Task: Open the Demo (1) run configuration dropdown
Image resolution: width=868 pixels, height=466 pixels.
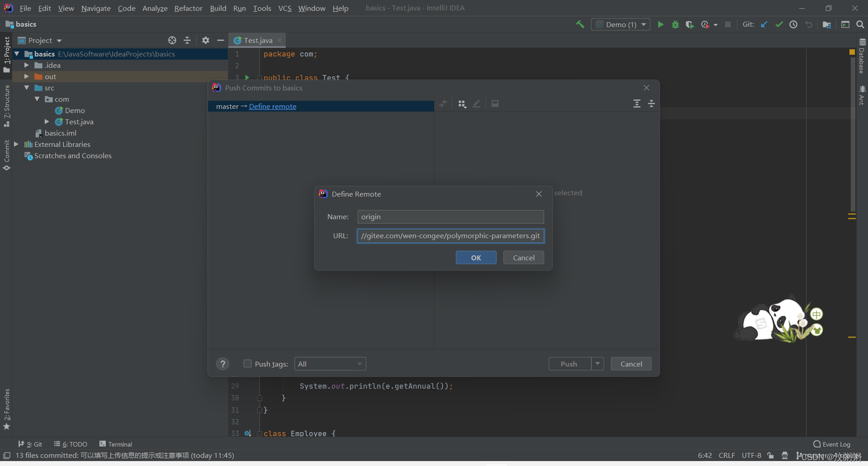Action: coord(621,24)
